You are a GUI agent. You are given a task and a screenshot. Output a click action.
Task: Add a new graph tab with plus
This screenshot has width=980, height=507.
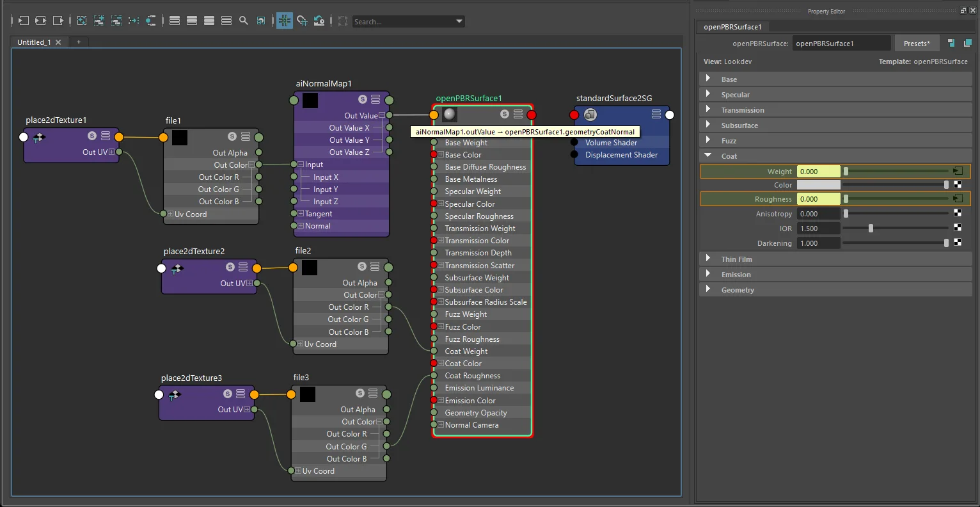tap(79, 42)
